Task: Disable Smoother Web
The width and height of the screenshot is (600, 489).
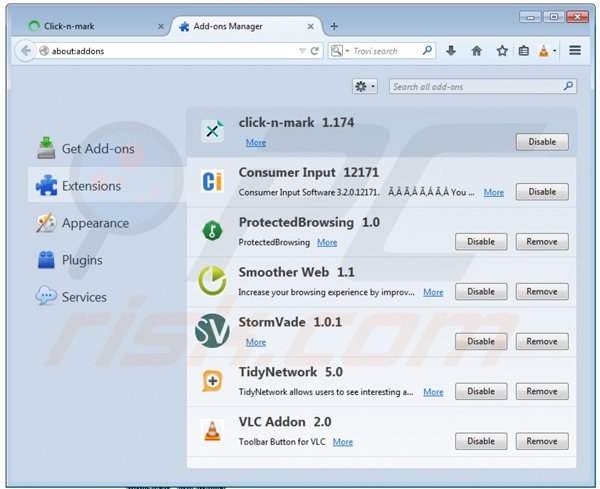Action: click(481, 291)
